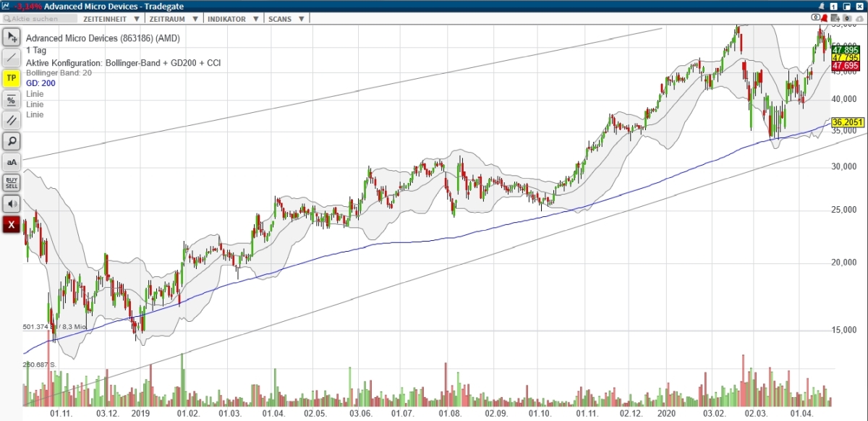Toggle the speaker sound button
868x421 pixels.
12,203
